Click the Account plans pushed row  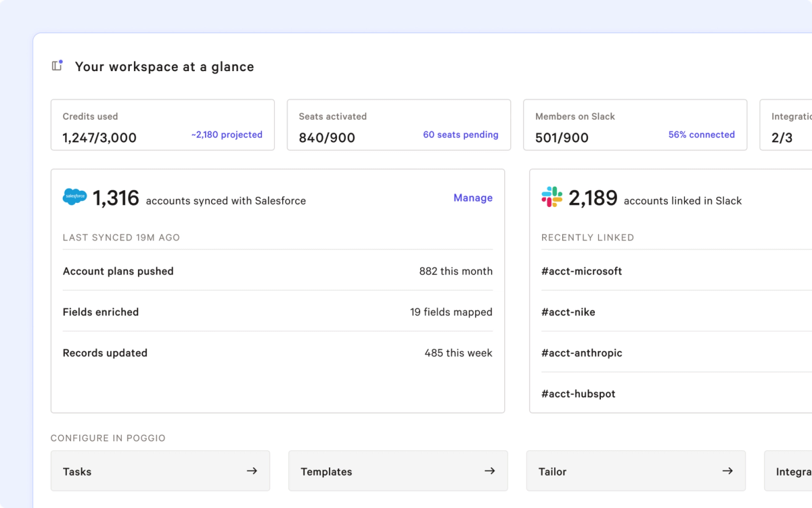click(277, 271)
